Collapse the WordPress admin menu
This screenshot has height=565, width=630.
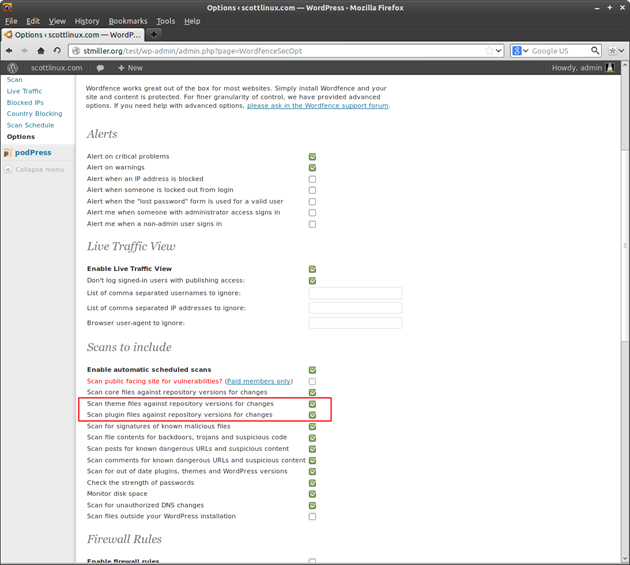point(35,169)
